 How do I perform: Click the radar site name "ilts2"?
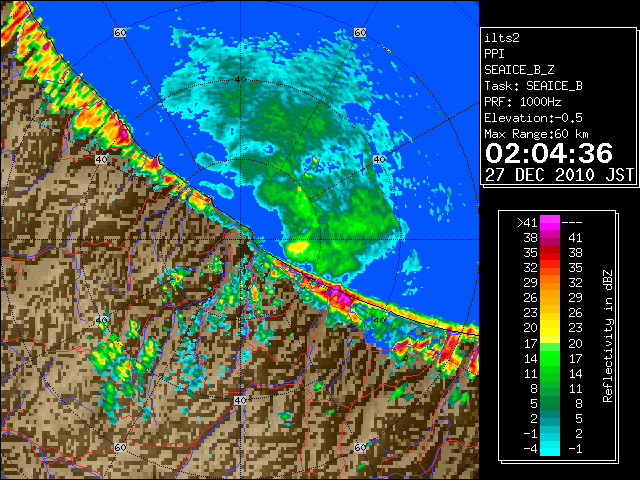click(x=502, y=38)
